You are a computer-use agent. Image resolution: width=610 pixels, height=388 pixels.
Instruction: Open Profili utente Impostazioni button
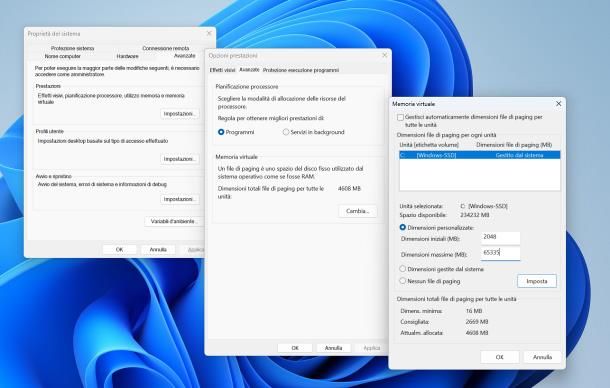pyautogui.click(x=179, y=159)
